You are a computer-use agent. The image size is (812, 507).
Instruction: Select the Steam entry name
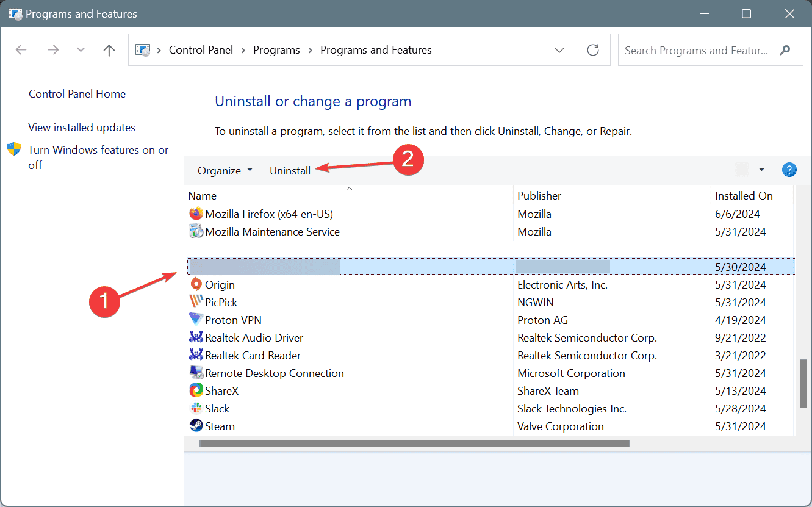coord(220,426)
